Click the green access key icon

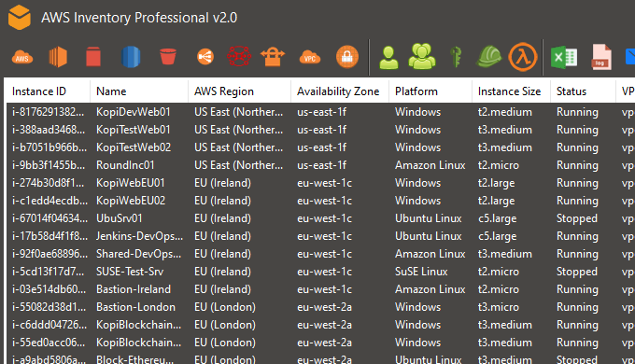(456, 57)
